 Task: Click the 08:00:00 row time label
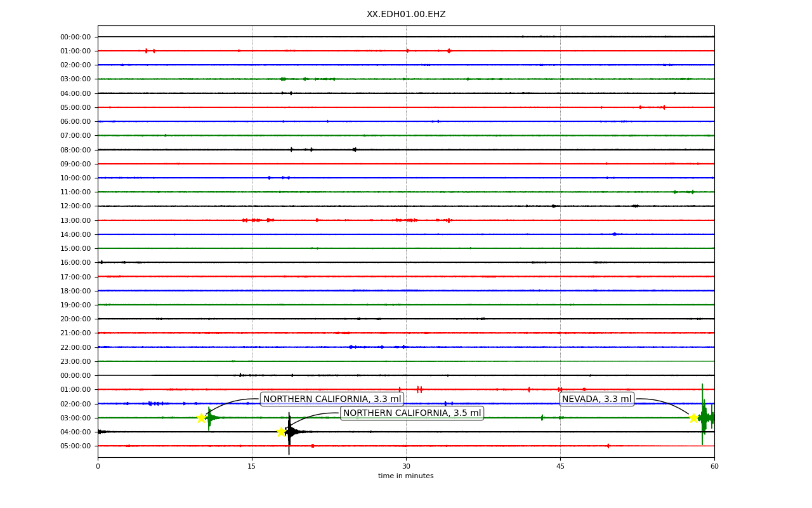75,150
